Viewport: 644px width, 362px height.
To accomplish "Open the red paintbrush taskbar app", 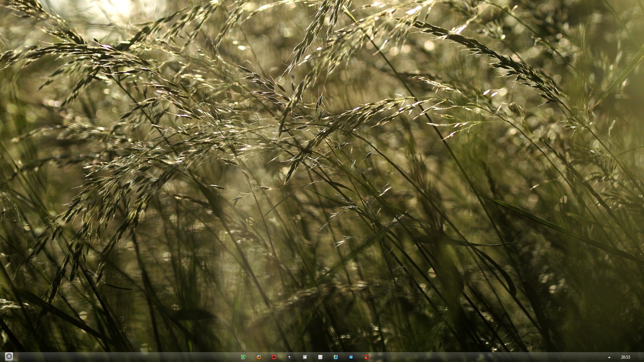I will [367, 357].
